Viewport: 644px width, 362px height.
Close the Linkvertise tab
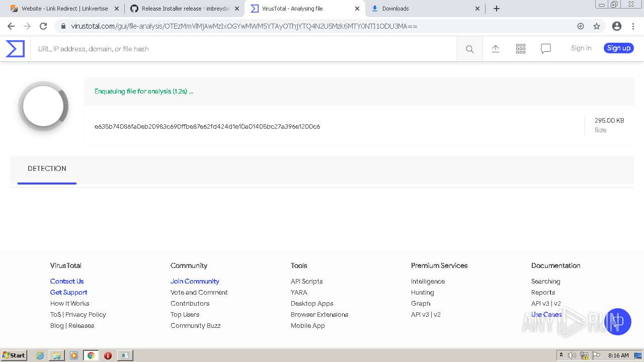click(117, 9)
